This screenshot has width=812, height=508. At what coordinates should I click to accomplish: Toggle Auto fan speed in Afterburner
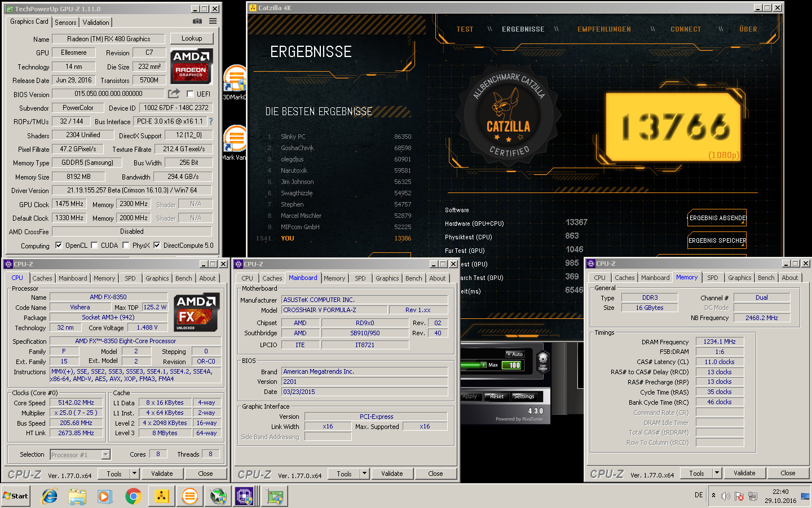pos(514,354)
